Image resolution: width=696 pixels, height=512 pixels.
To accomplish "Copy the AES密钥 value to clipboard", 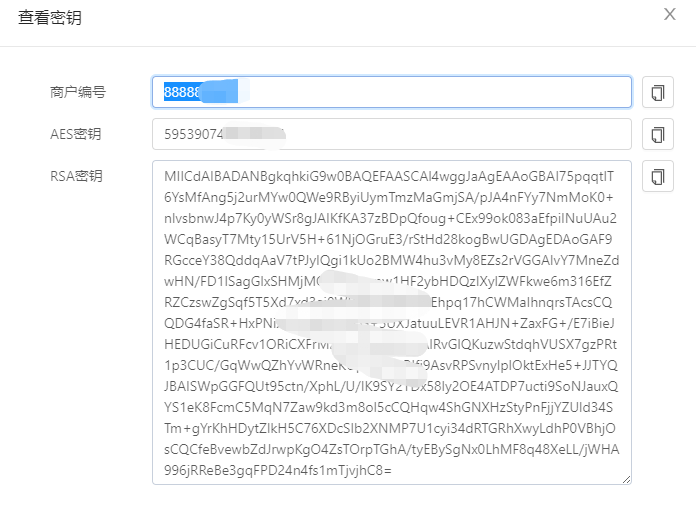I will click(x=657, y=134).
